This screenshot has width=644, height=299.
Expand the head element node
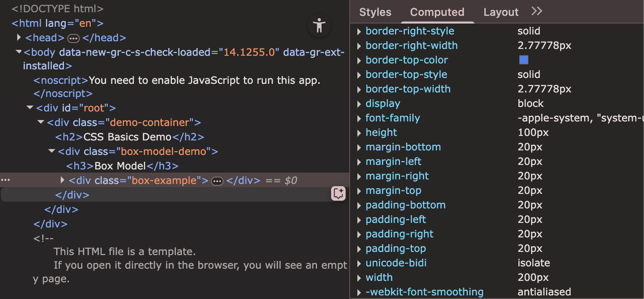tap(19, 38)
